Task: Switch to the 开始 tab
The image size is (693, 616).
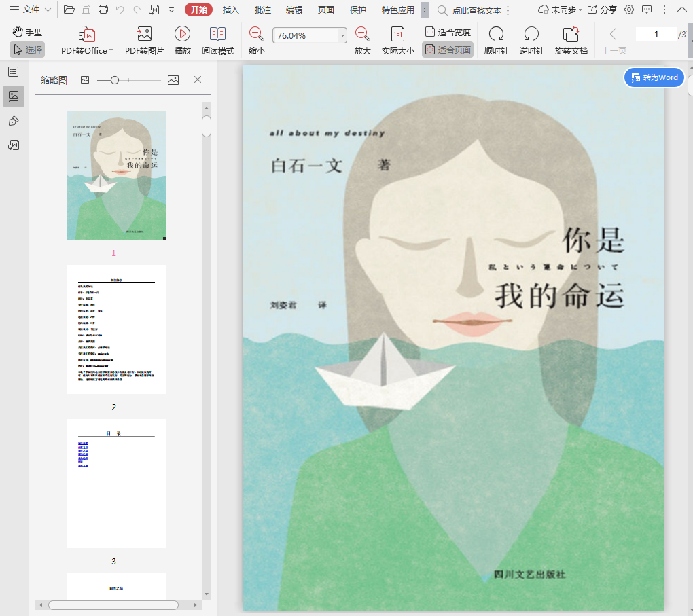Action: tap(198, 10)
